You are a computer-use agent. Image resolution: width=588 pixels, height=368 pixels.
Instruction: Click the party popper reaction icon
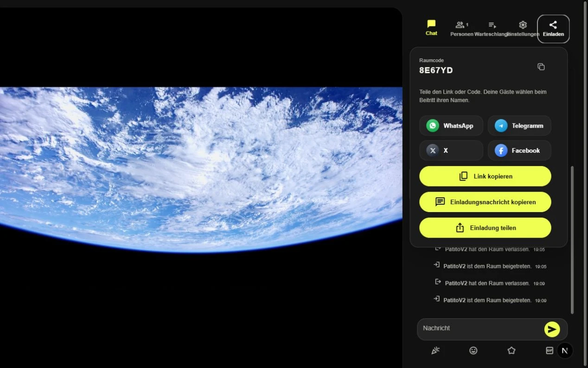(x=435, y=350)
